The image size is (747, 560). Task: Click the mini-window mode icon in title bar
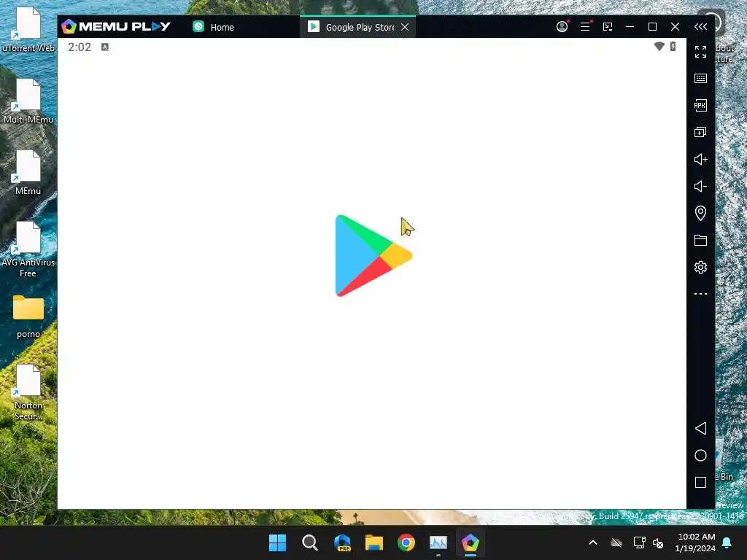pos(608,27)
